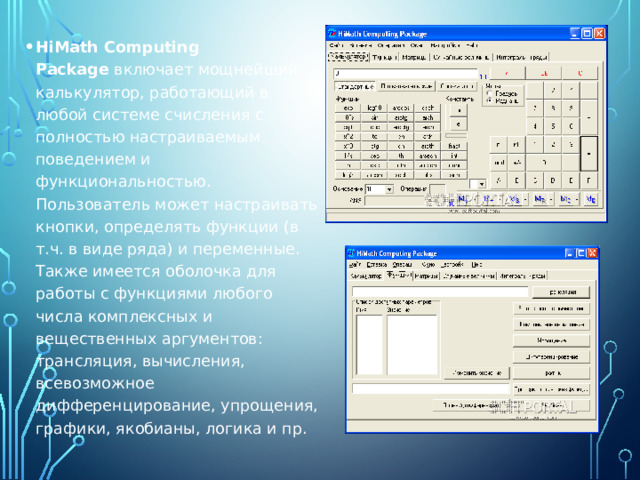Open the Файл menu in the calculator window
Screen dimensions: 640x480
pos(336,45)
